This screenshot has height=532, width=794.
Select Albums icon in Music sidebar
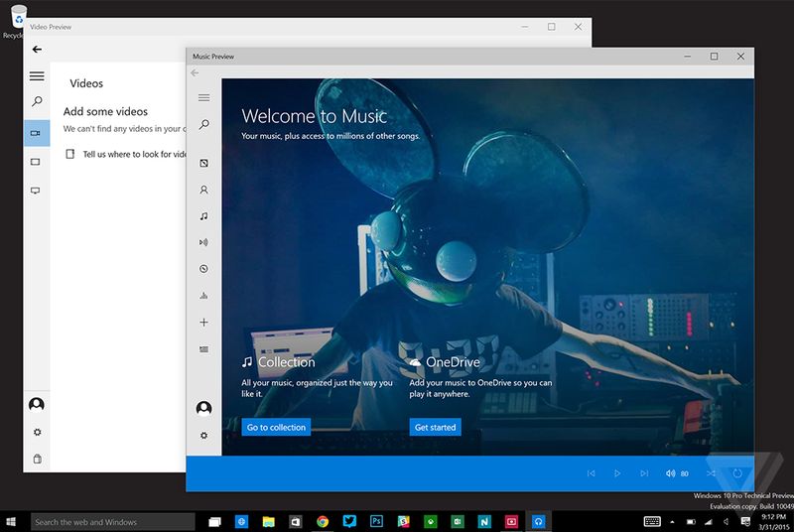(x=204, y=163)
